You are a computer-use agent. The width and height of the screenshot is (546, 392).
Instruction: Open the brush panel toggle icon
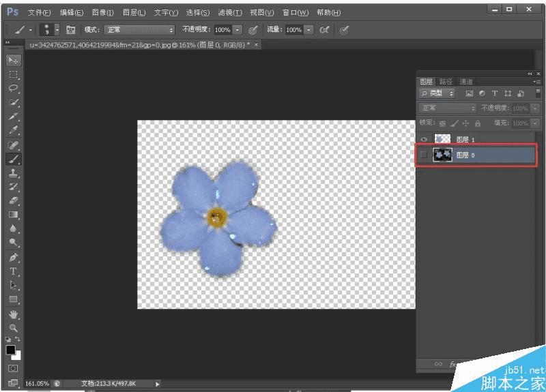(70, 30)
